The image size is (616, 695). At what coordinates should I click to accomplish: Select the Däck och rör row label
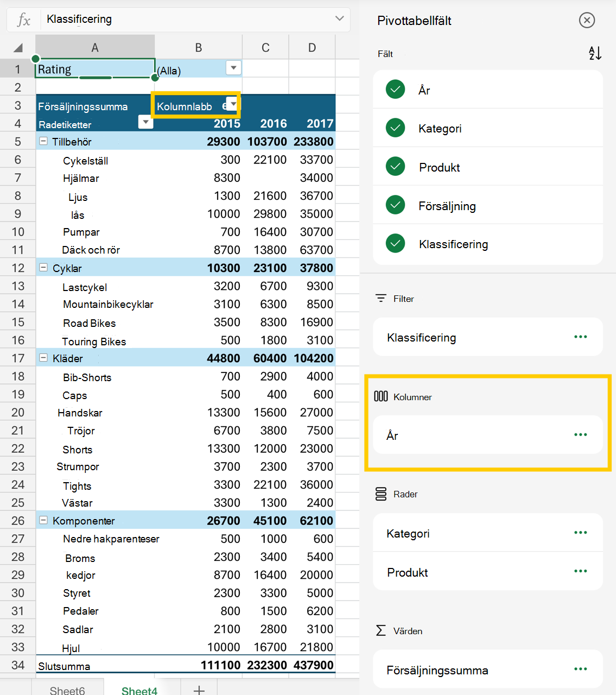(91, 250)
